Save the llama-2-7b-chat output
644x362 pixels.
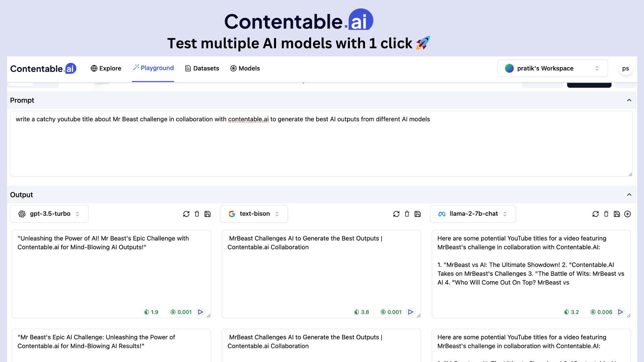[616, 214]
